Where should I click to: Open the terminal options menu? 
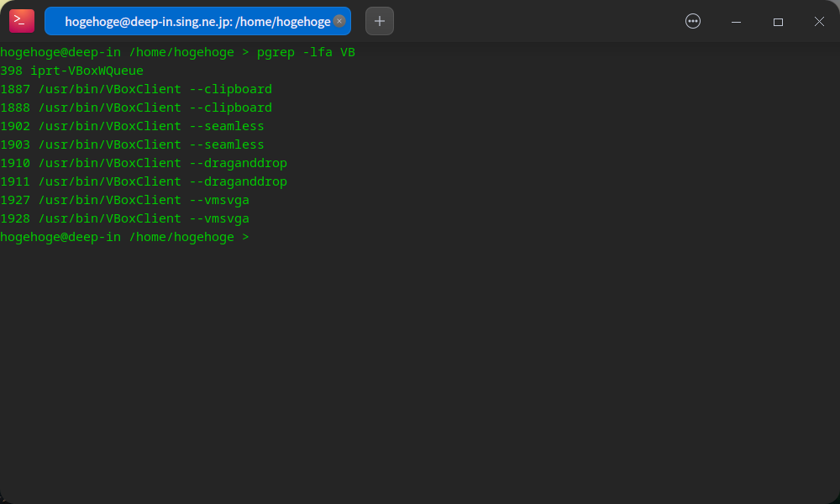tap(693, 21)
